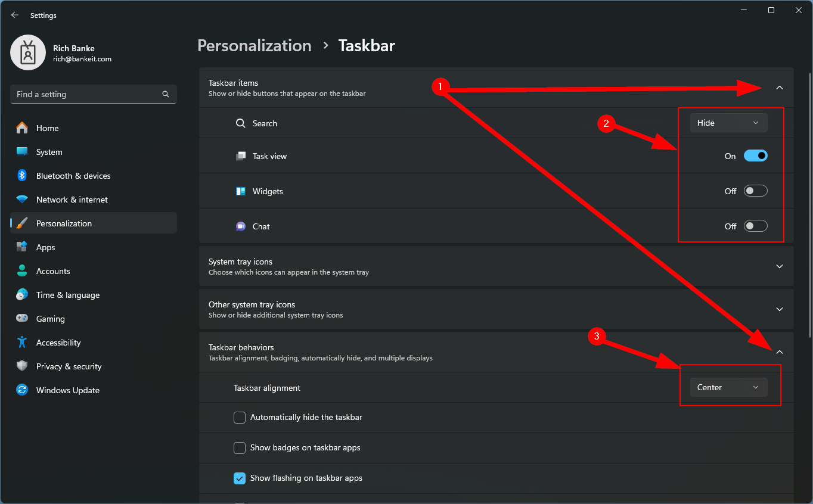Check Automatically hide the taskbar

click(x=239, y=418)
